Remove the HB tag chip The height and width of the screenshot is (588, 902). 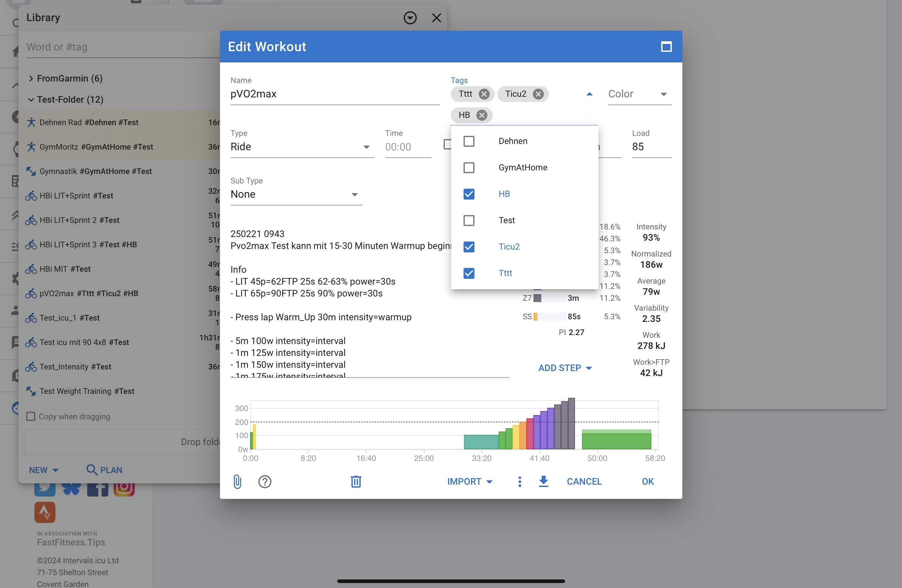click(481, 115)
